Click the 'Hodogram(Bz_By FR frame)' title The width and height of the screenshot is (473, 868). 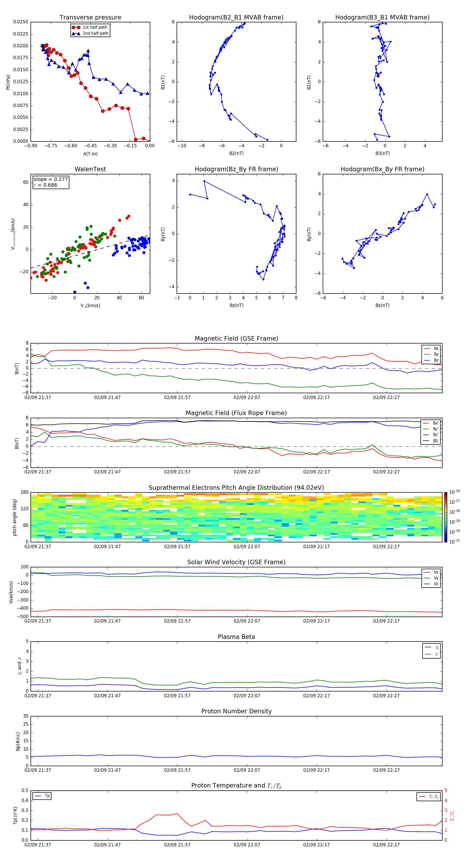tap(236, 169)
